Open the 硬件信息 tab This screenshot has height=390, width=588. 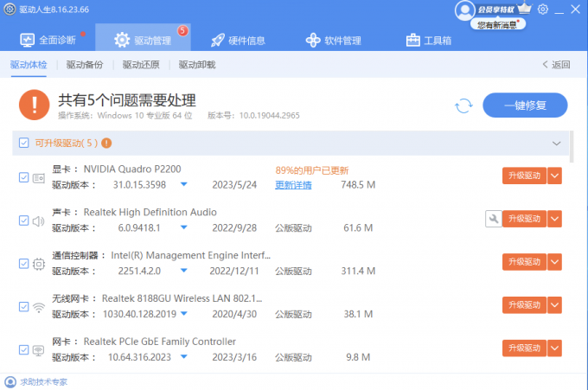point(239,40)
